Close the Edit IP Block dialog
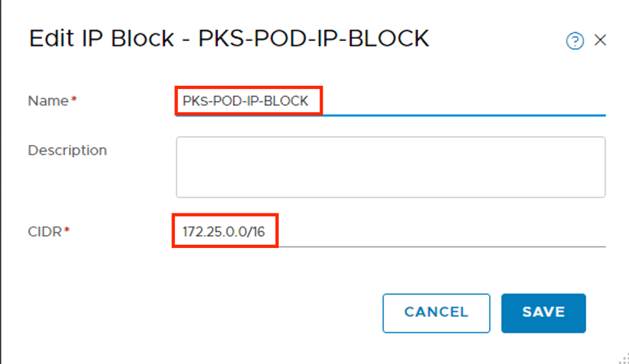629x364 pixels. [600, 40]
